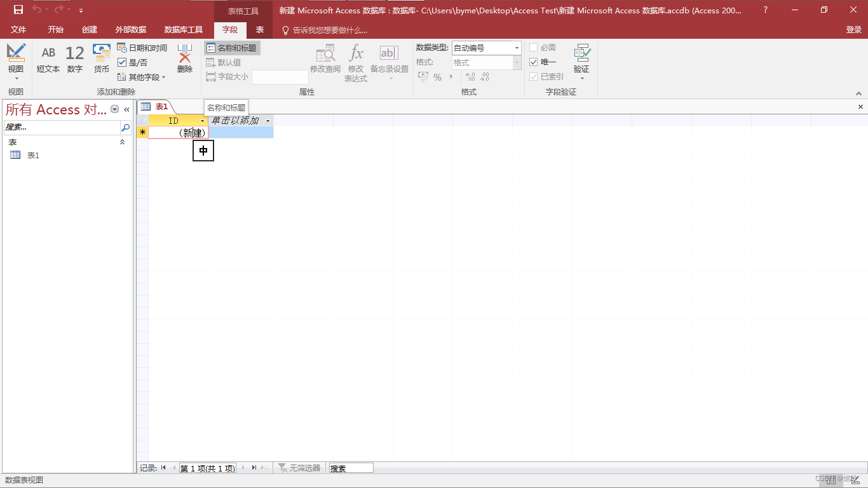The height and width of the screenshot is (488, 868).
Task: Add a 货币 (Currency) field
Action: [x=102, y=59]
